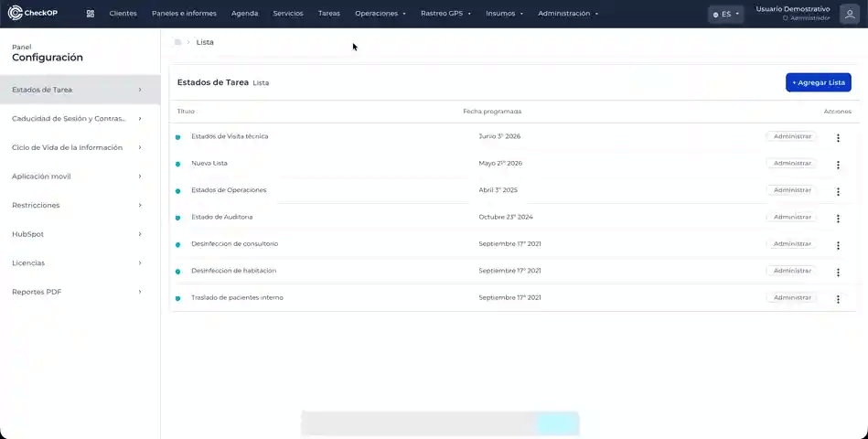The image size is (868, 439).
Task: Click the Usuario Demostrativo name
Action: click(x=793, y=9)
